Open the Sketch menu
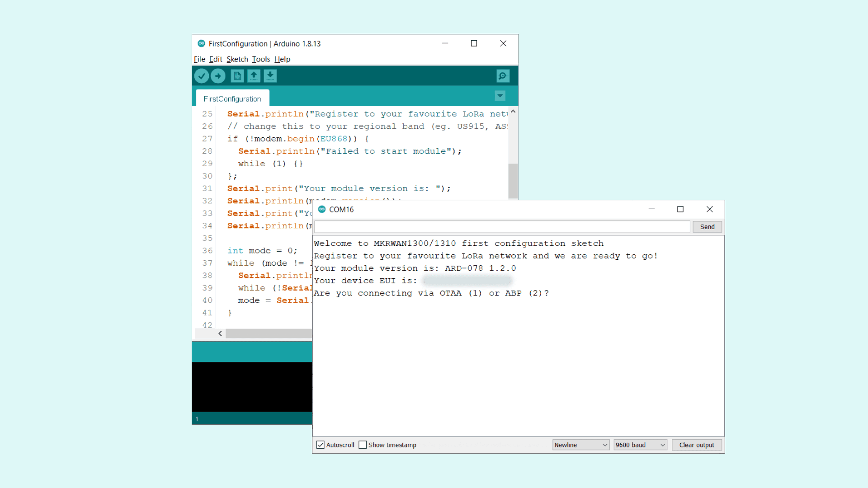Screen dimensions: 868x488 pos(237,59)
